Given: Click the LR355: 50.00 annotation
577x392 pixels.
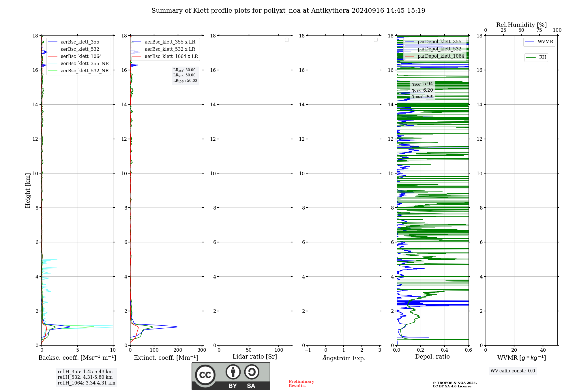Looking at the screenshot, I should click(184, 70).
